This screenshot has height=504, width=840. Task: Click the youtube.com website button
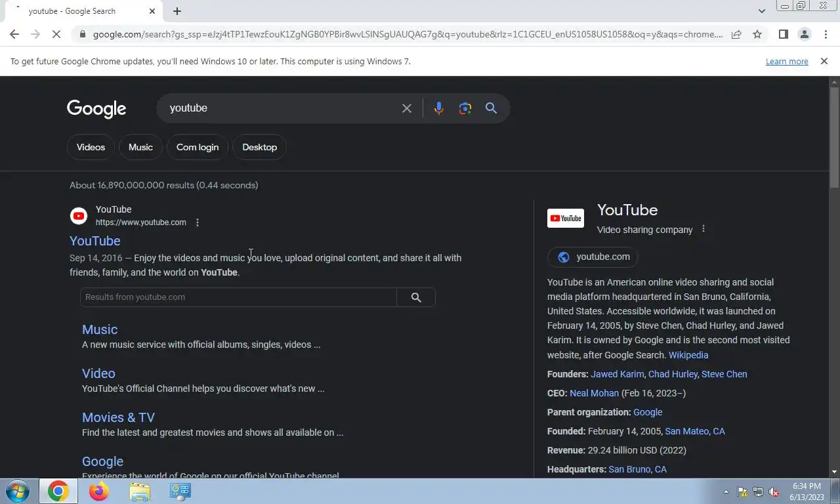[x=593, y=257]
